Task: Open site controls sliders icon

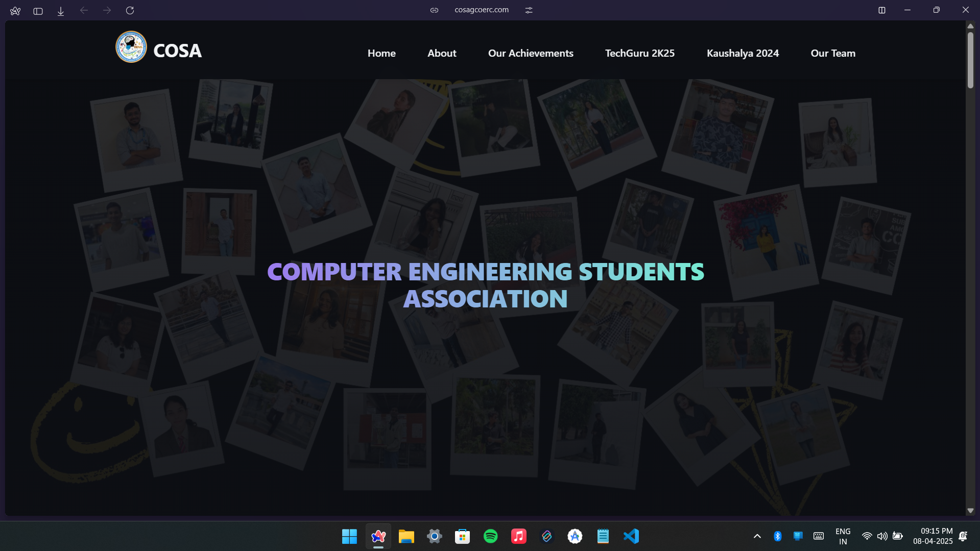Action: coord(529,10)
